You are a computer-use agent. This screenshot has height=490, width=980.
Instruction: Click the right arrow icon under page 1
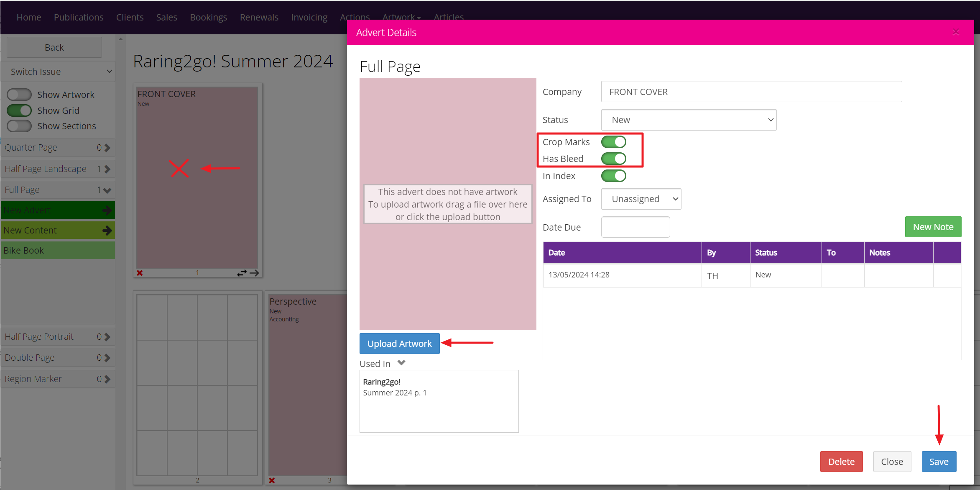254,273
